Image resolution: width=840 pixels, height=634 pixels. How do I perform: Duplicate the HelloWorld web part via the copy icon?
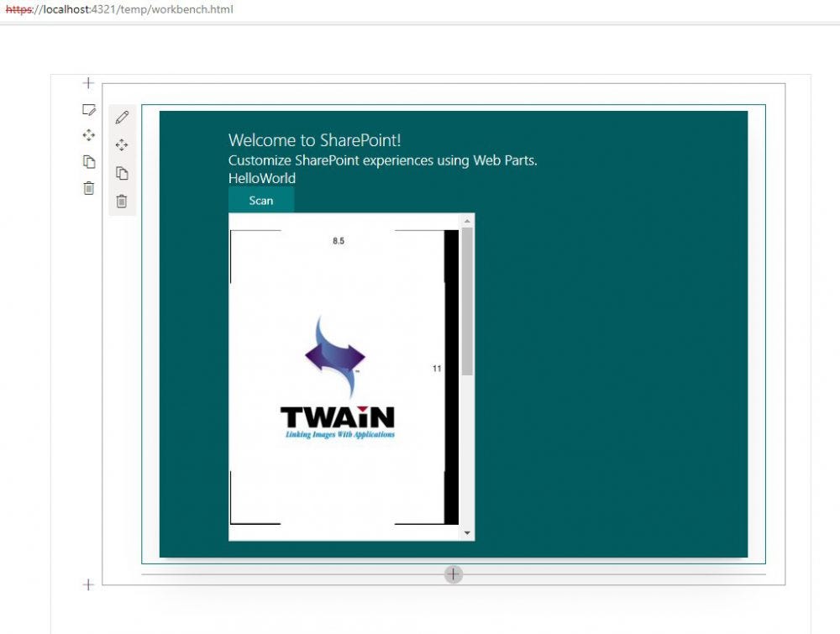click(122, 172)
